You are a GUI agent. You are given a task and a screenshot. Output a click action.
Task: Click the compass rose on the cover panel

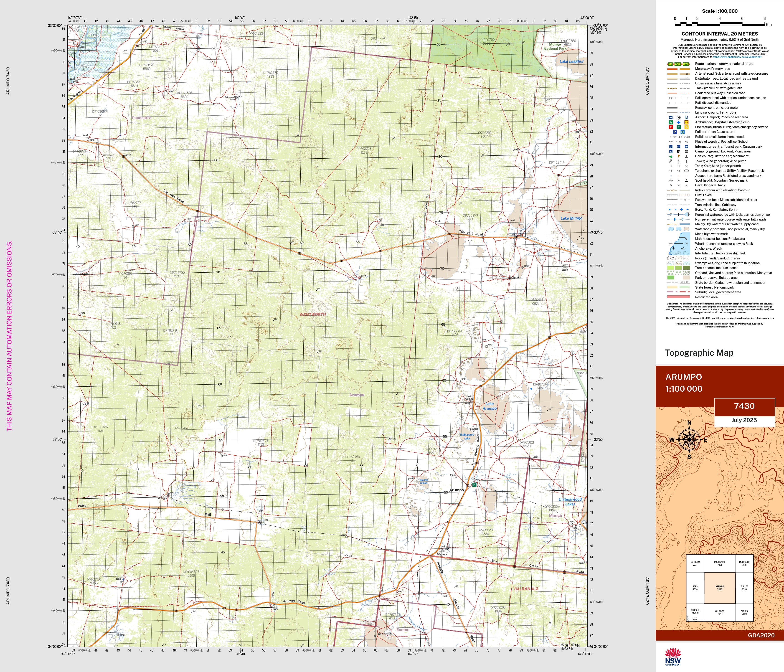click(689, 439)
